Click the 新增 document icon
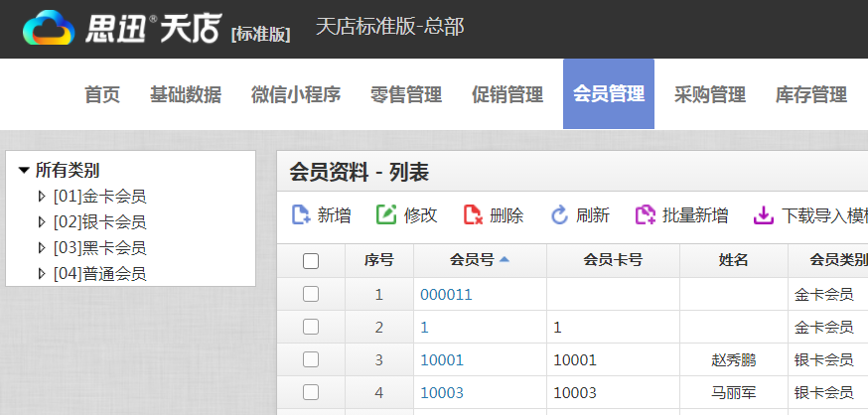 click(301, 214)
